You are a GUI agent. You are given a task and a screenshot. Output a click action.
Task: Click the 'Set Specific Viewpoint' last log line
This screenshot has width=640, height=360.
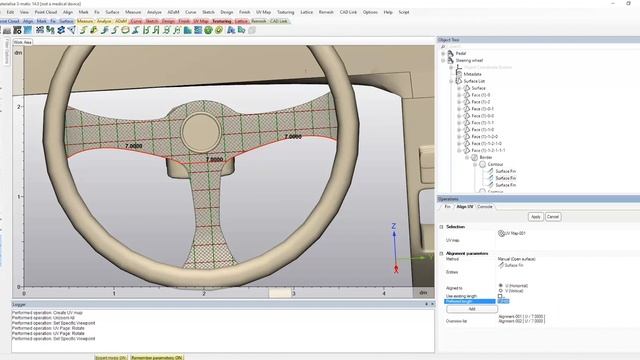pyautogui.click(x=53, y=339)
